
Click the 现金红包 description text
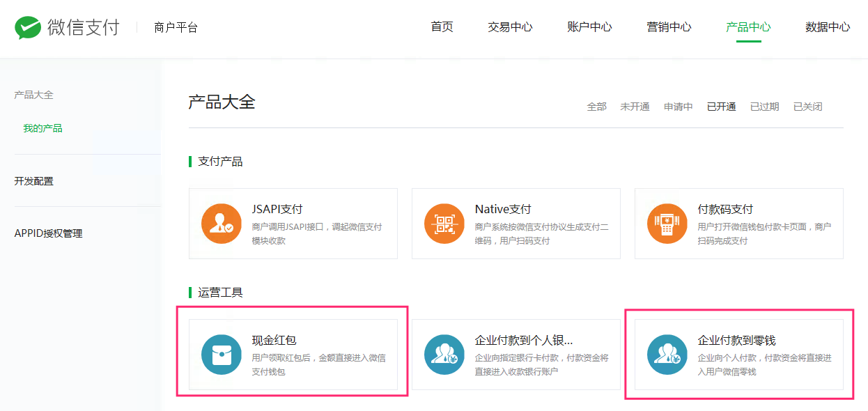click(x=319, y=364)
